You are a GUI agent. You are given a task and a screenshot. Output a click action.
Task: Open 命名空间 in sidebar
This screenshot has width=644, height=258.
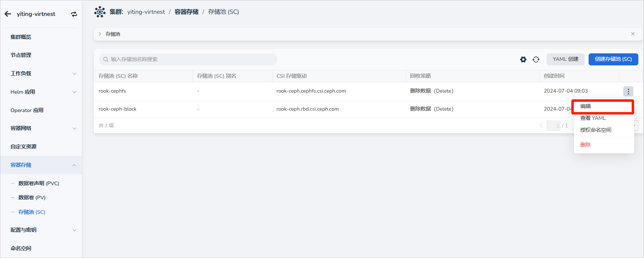(21, 248)
